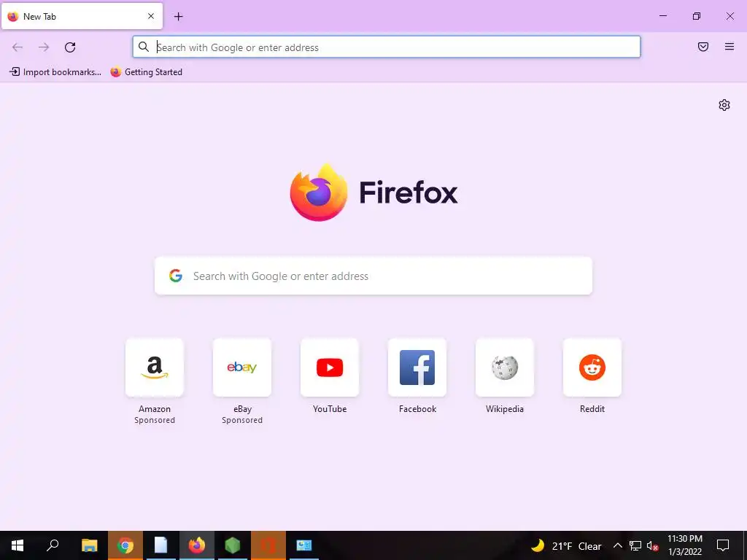Select the New Tab tab
Screen dimensions: 747x560
click(x=82, y=16)
